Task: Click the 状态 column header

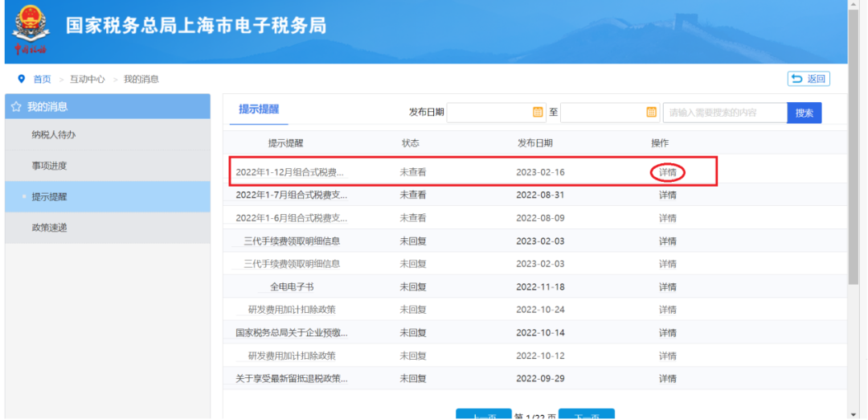Action: [411, 143]
